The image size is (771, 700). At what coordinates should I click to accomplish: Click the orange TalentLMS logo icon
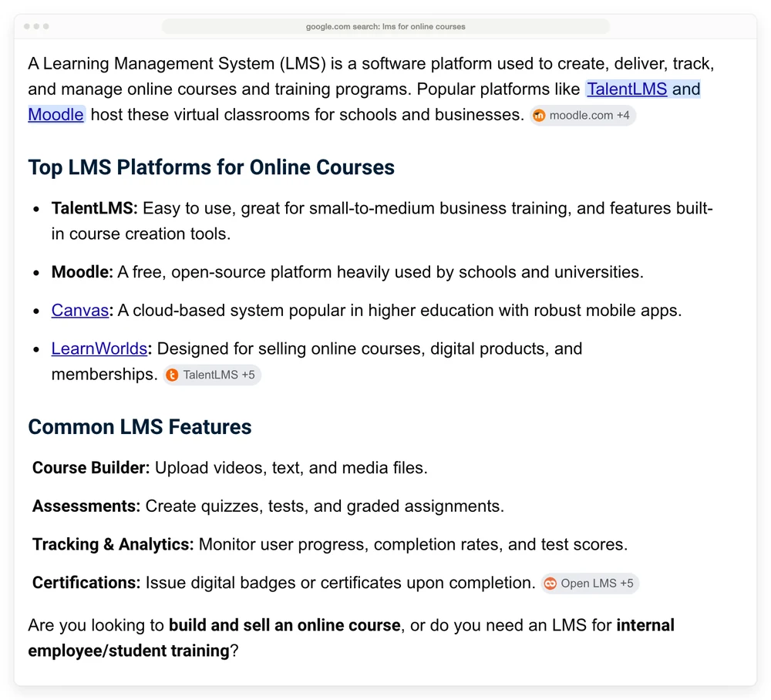point(172,375)
